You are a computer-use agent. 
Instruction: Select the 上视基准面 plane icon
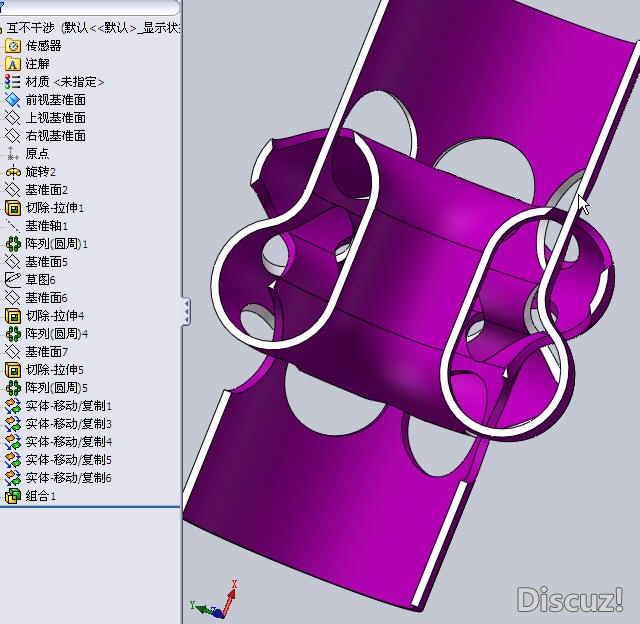13,118
